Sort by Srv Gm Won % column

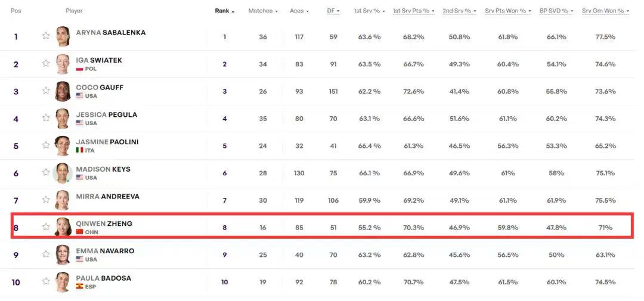click(605, 11)
